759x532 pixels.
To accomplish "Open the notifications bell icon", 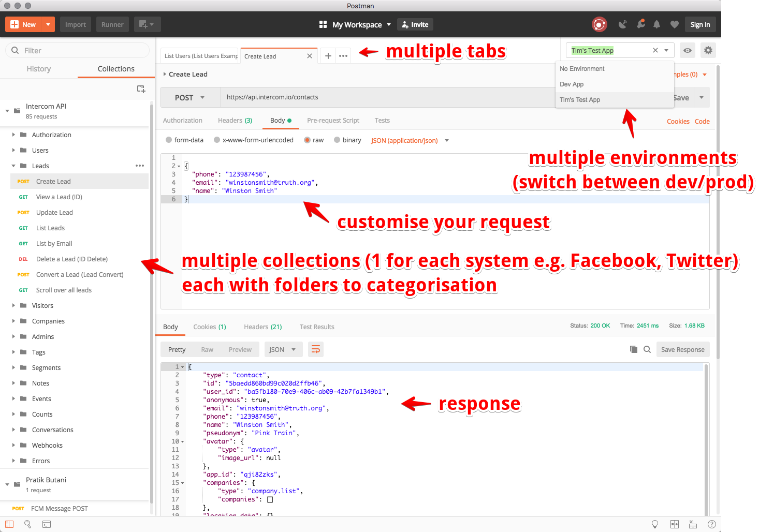I will point(656,24).
